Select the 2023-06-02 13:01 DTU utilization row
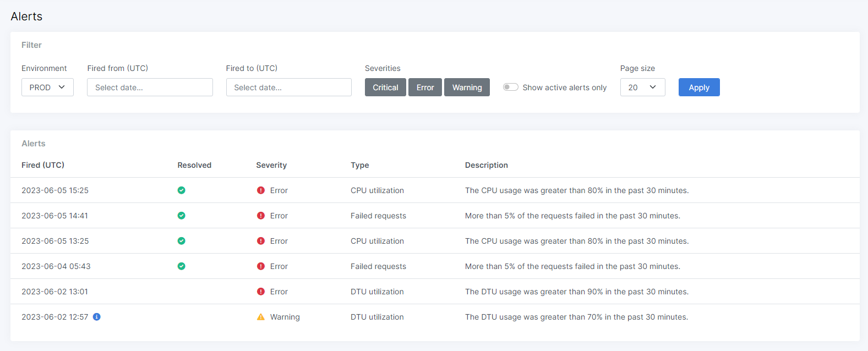 377,292
